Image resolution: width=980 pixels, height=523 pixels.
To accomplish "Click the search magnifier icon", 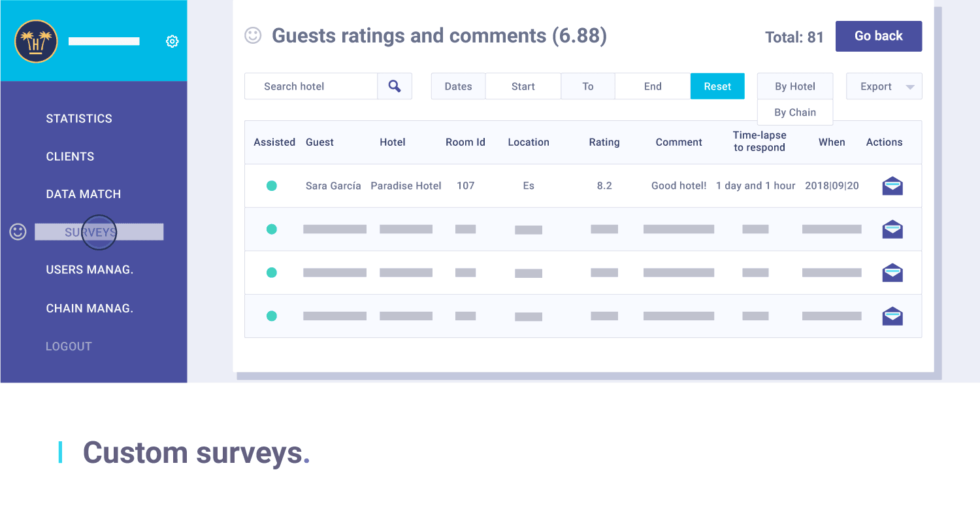I will 395,86.
